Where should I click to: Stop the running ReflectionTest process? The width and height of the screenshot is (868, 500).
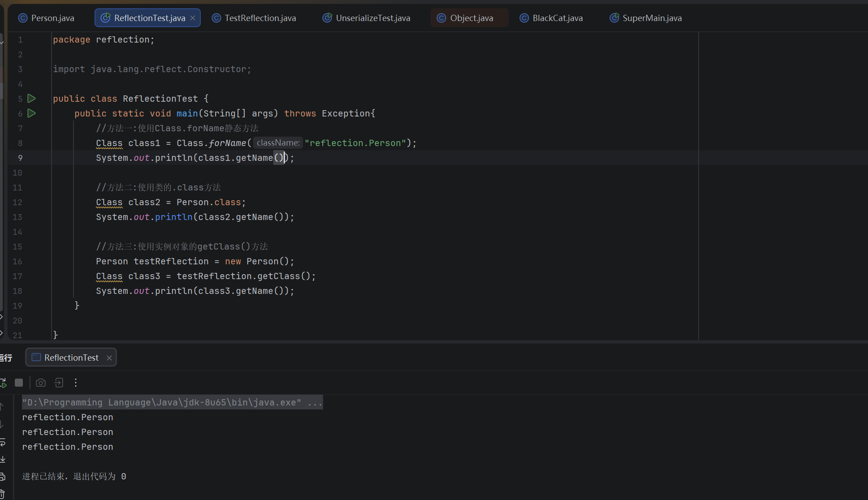coord(19,383)
